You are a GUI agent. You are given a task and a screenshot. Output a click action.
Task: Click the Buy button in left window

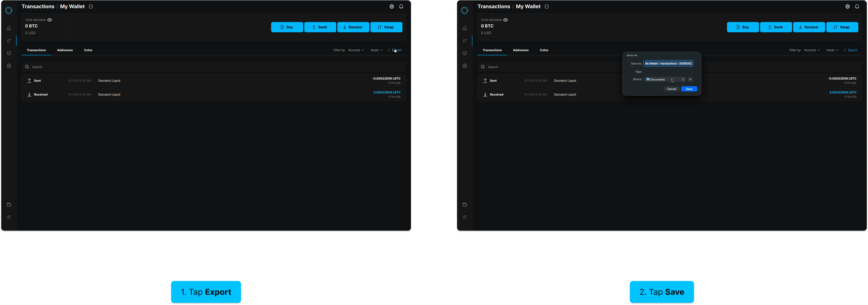(287, 27)
